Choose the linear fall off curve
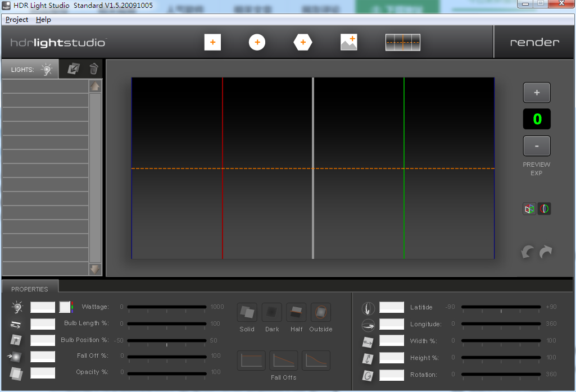The image size is (576, 392). tap(284, 361)
